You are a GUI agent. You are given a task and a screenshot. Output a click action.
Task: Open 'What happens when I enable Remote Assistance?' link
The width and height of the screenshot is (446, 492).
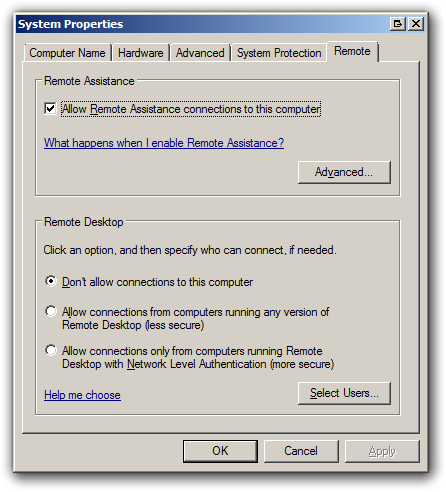pyautogui.click(x=164, y=143)
